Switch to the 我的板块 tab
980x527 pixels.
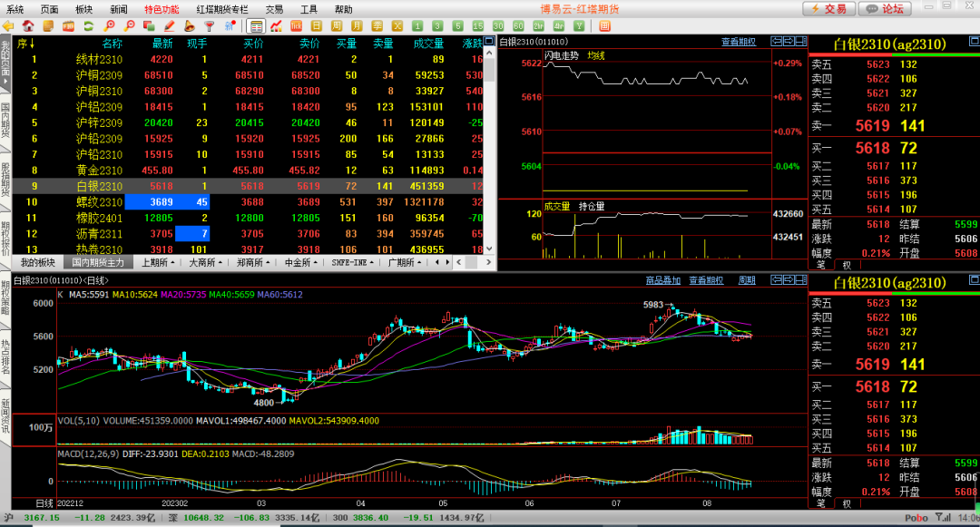click(x=38, y=262)
